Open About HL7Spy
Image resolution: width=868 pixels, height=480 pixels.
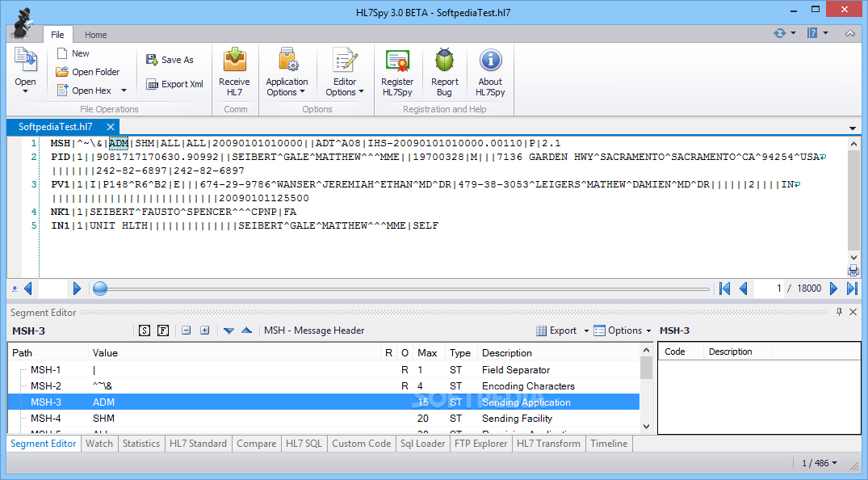(490, 72)
